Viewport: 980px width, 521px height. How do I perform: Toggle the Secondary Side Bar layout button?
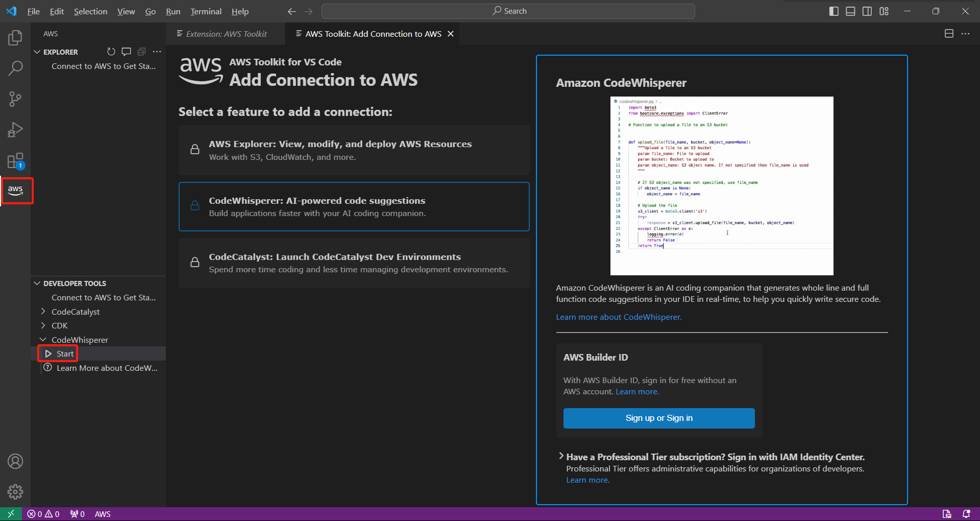click(x=867, y=11)
